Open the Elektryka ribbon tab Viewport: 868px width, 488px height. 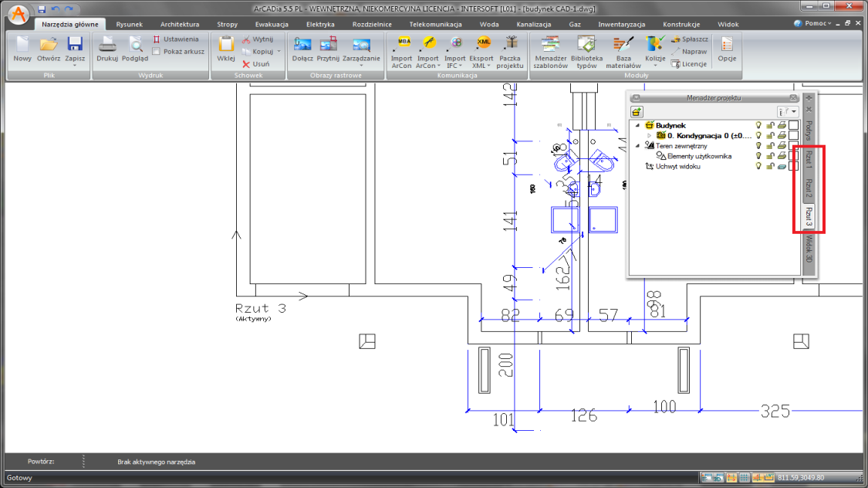click(x=320, y=25)
